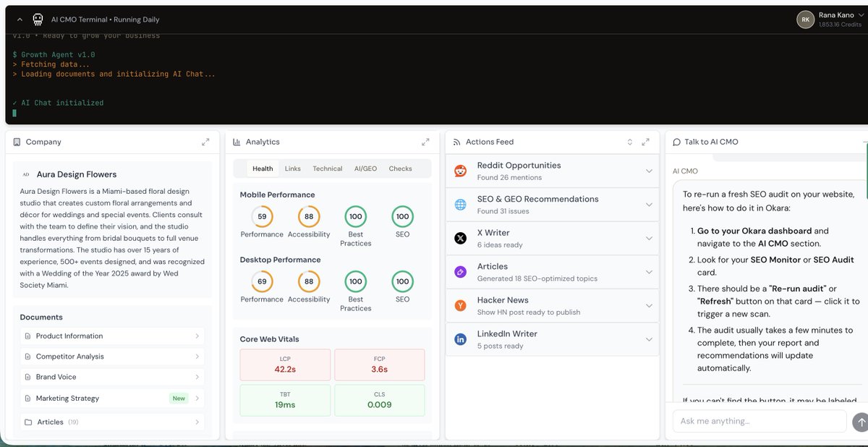Click the Analytics bar chart icon

click(237, 142)
